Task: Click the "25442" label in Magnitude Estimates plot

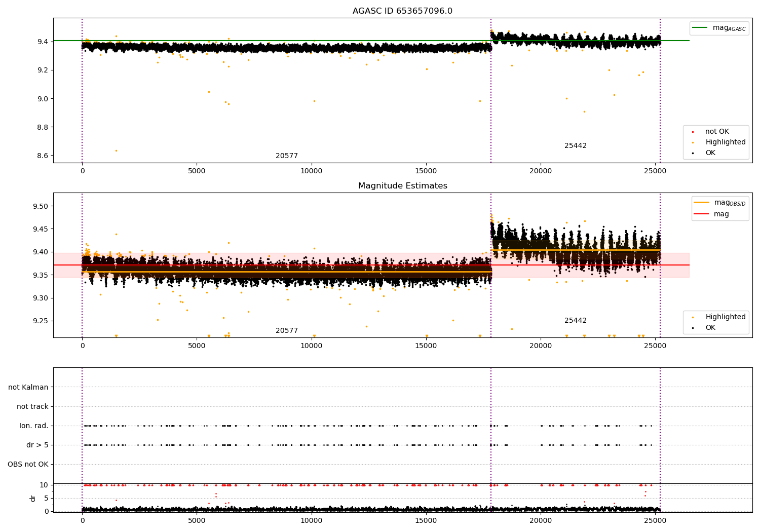Action: [x=576, y=321]
